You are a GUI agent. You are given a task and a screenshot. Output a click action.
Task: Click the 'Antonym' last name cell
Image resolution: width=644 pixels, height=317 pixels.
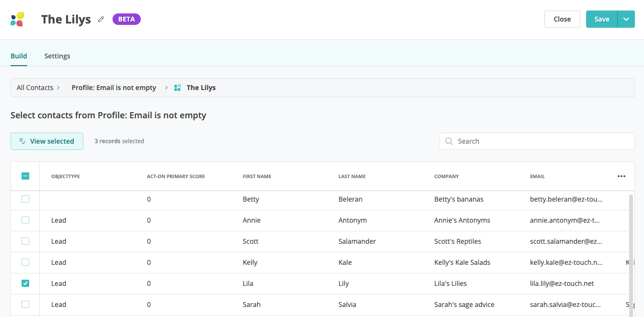tap(352, 220)
